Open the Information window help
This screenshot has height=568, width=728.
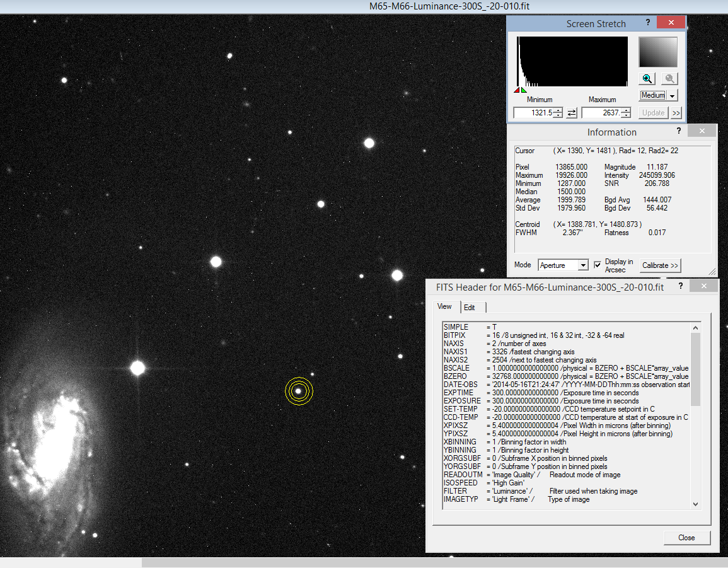(x=678, y=130)
